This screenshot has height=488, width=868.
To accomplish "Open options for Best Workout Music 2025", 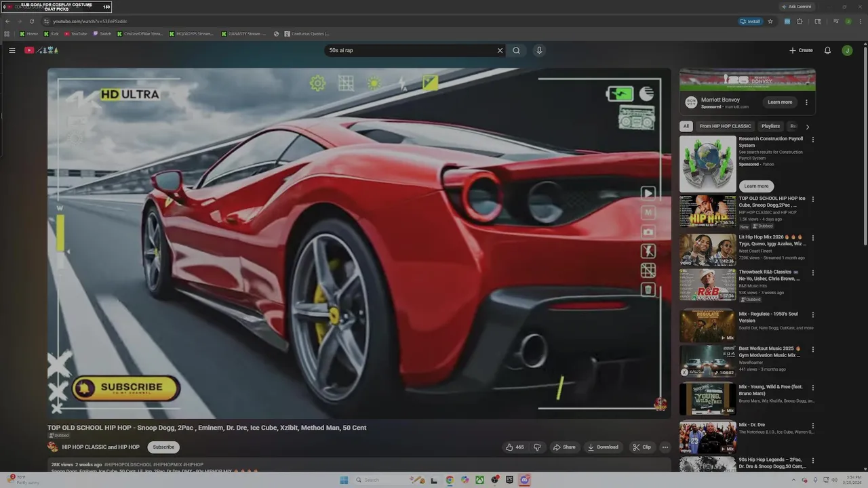I will click(x=813, y=349).
